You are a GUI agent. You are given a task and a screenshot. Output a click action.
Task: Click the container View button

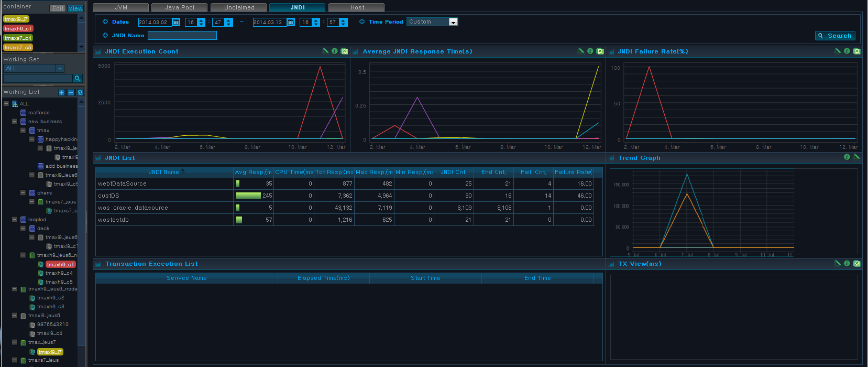pos(75,8)
